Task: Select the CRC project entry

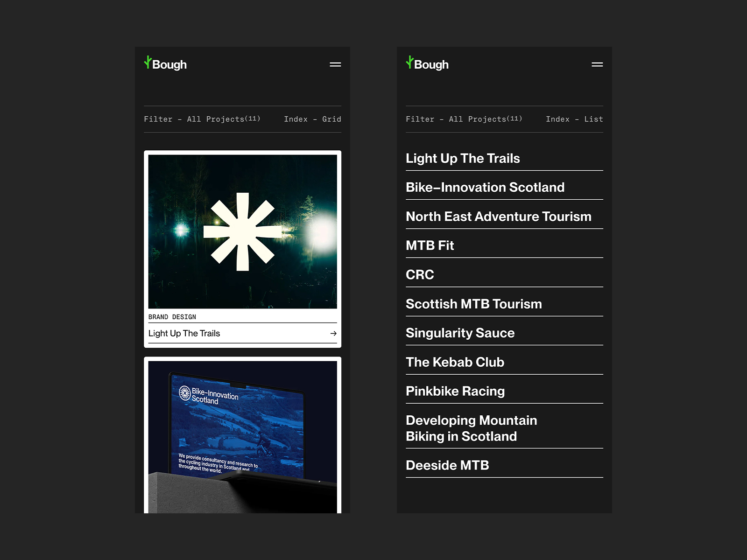Action: click(420, 275)
